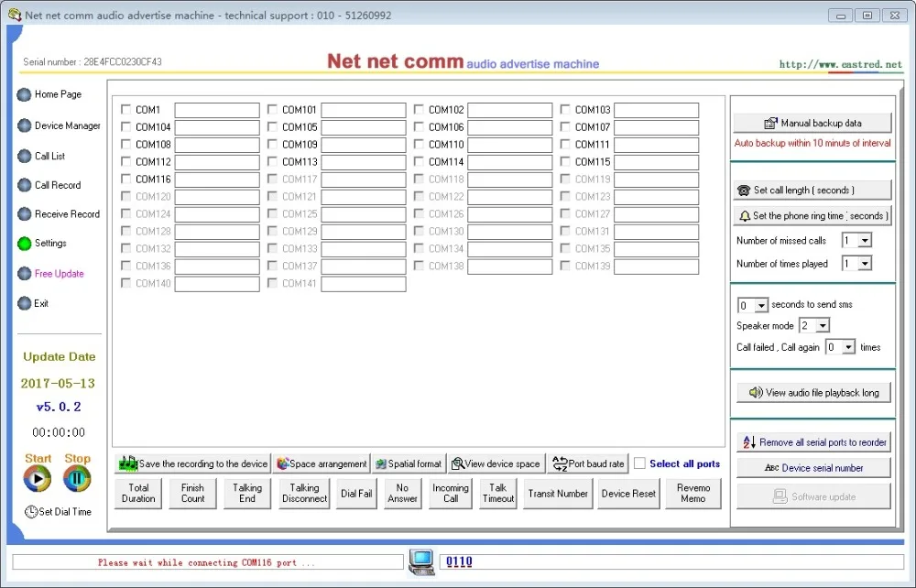Check the COM104 port checkbox
Image resolution: width=916 pixels, height=588 pixels.
[125, 126]
